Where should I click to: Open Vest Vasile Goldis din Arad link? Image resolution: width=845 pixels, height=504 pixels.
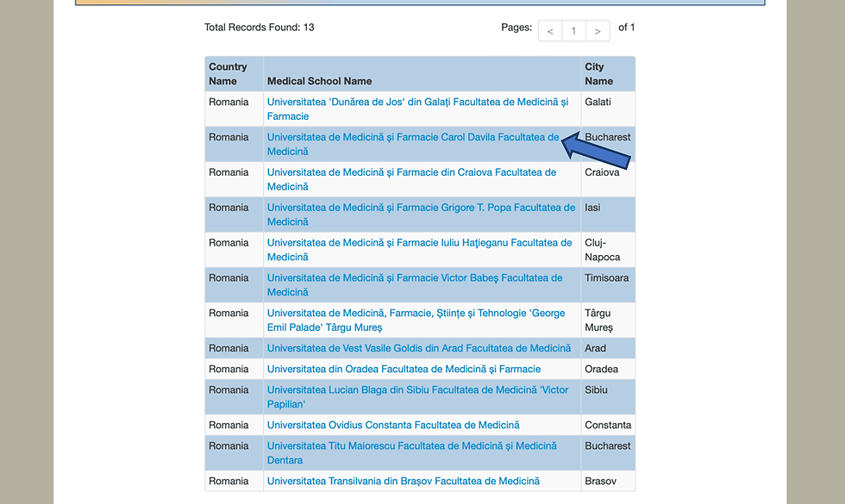[x=419, y=348]
